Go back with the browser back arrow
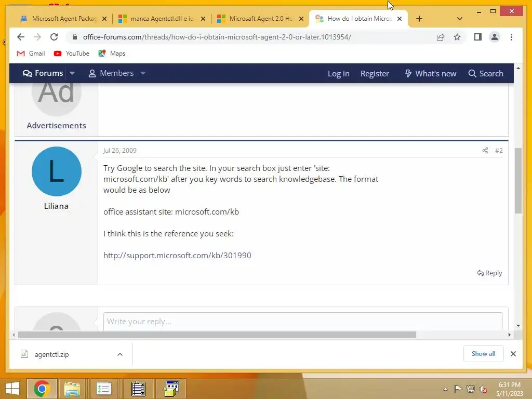 21,37
